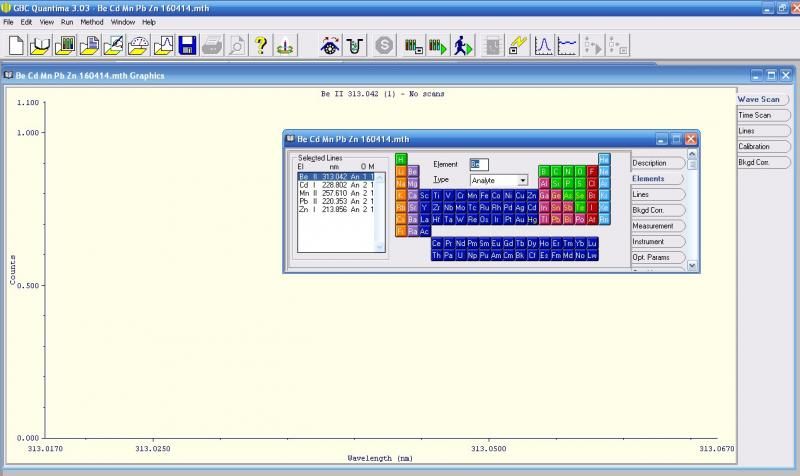Open the View menu

(x=46, y=22)
